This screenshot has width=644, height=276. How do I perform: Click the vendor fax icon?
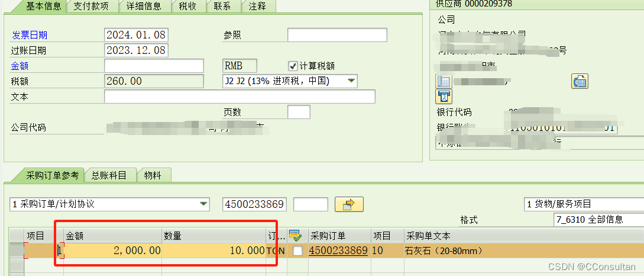click(579, 82)
